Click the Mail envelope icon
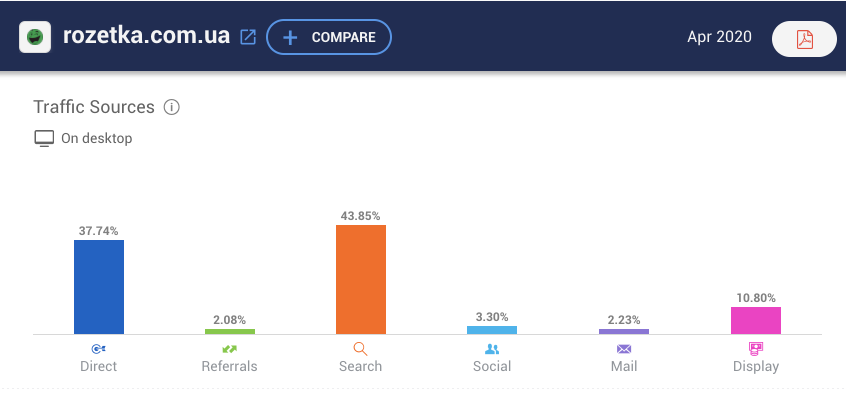This screenshot has height=398, width=846. point(624,349)
